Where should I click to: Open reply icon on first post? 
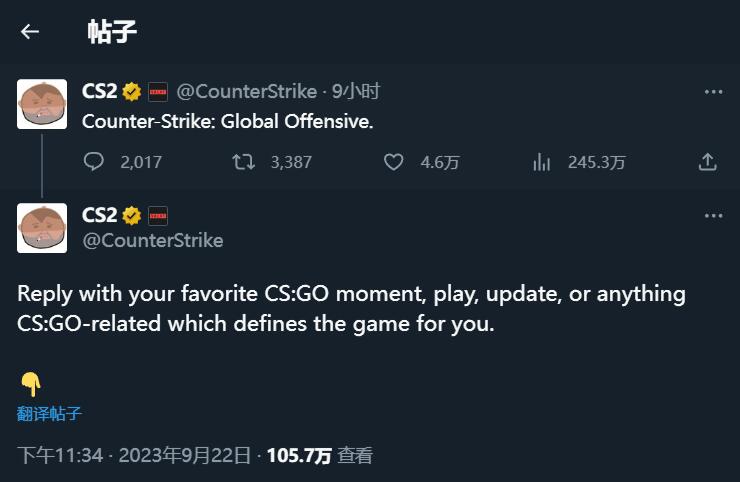93,162
